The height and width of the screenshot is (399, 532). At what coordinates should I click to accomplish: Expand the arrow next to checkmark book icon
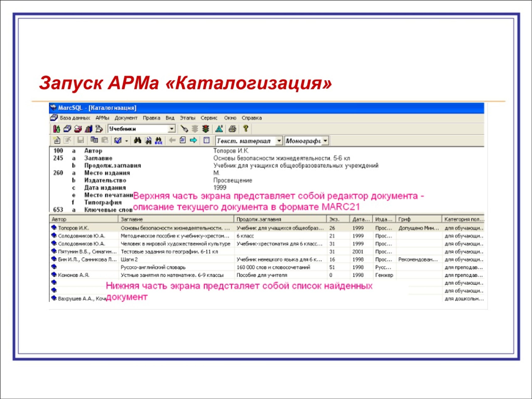click(127, 141)
